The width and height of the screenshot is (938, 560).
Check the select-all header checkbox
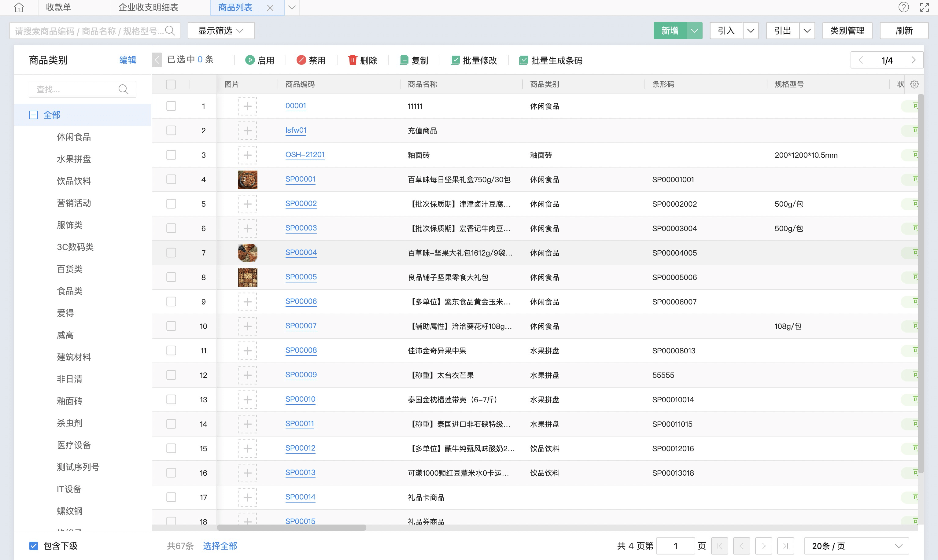[171, 84]
